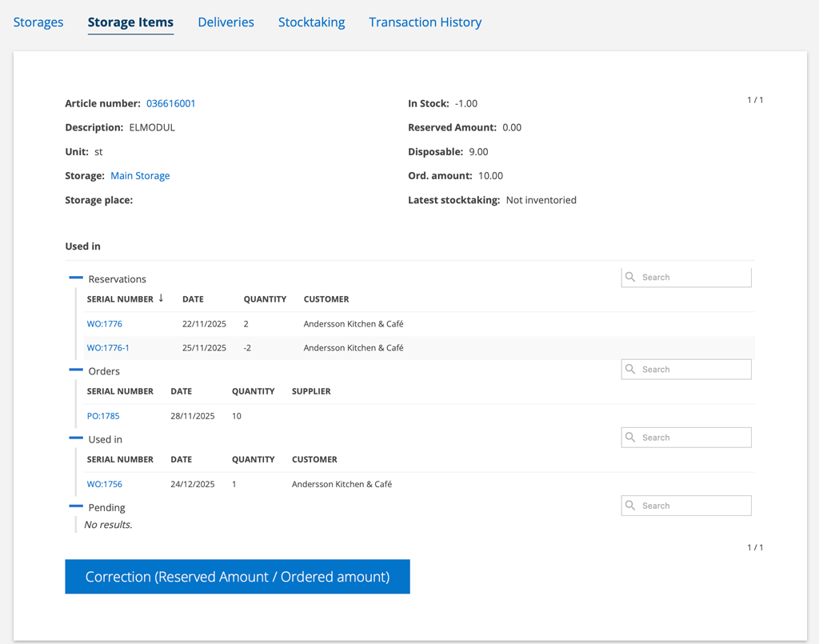Click the search icon in Orders search box

point(630,369)
